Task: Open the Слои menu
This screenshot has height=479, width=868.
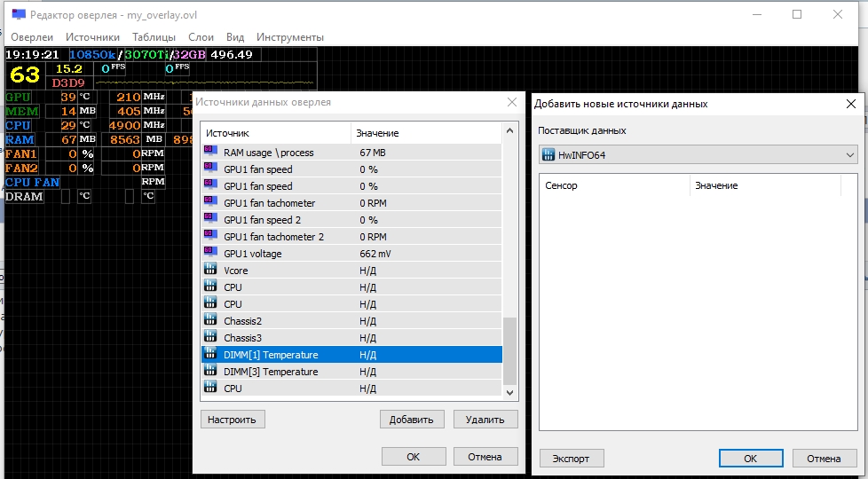Action: (201, 37)
